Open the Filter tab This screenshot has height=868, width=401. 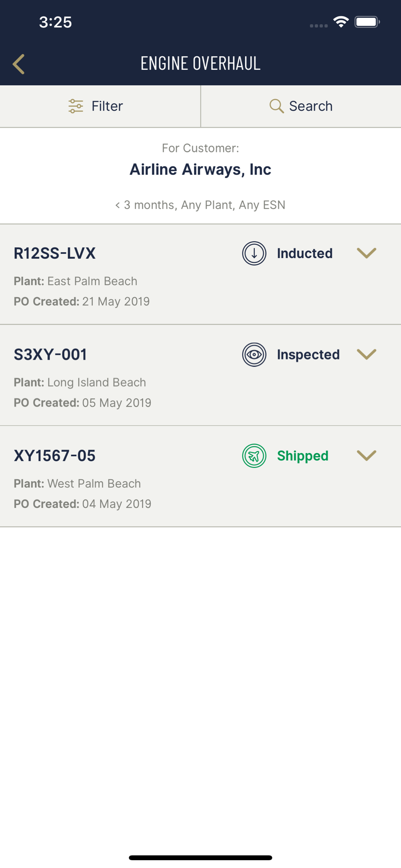click(x=100, y=106)
